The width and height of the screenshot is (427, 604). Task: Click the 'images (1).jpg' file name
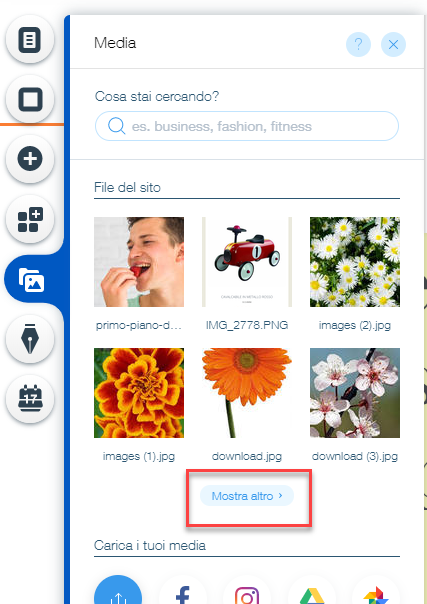(x=139, y=456)
